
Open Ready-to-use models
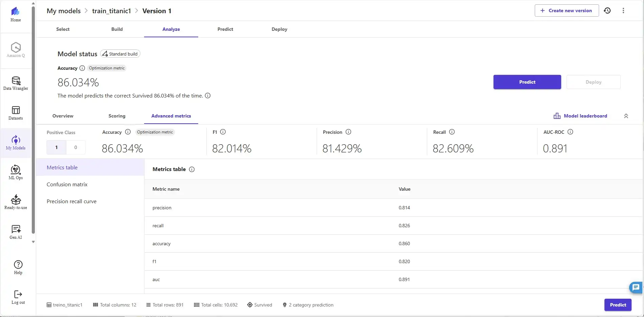(16, 202)
